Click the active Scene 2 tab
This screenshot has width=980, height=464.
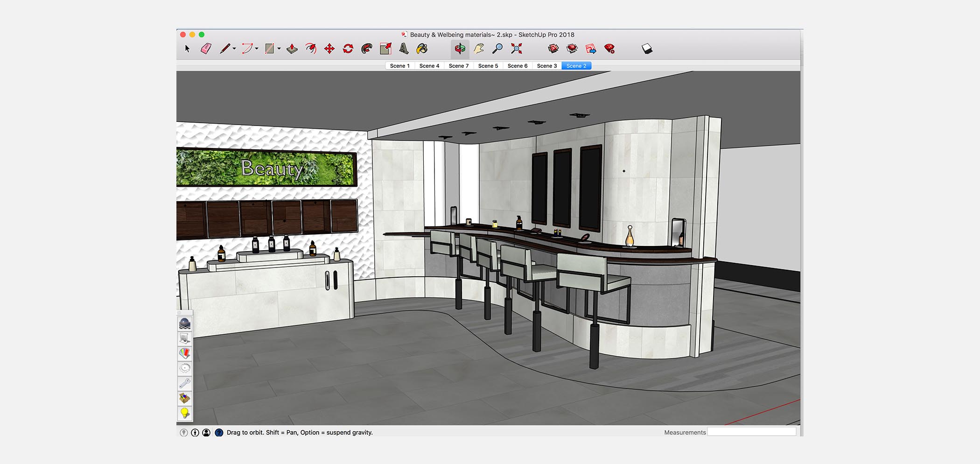click(x=576, y=66)
